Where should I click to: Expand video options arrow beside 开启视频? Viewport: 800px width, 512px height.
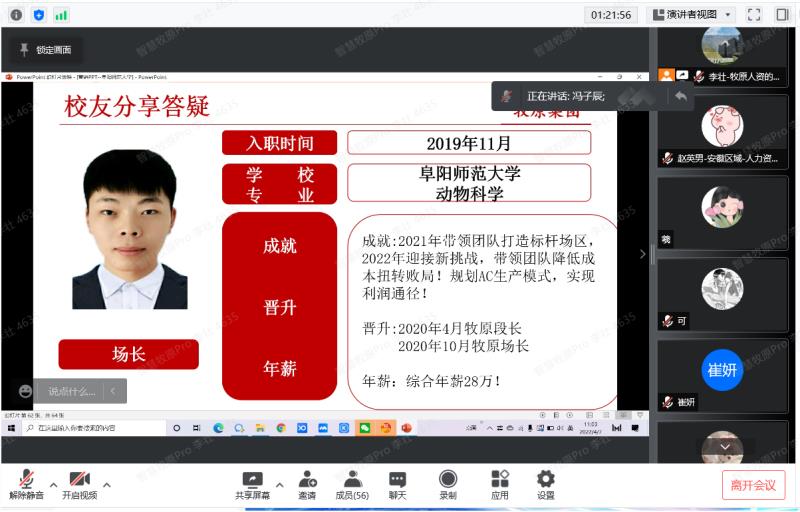[x=107, y=484]
